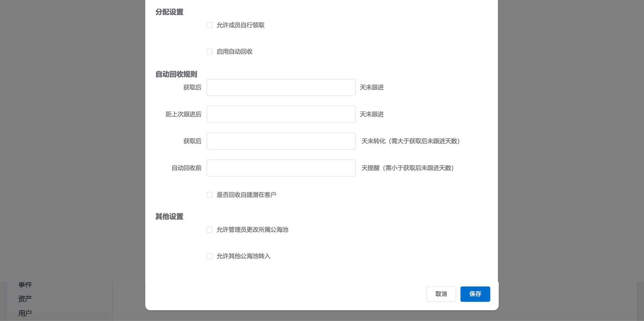This screenshot has height=321, width=644.
Task: Focus the 距上次跟进后 days input field
Action: click(281, 114)
